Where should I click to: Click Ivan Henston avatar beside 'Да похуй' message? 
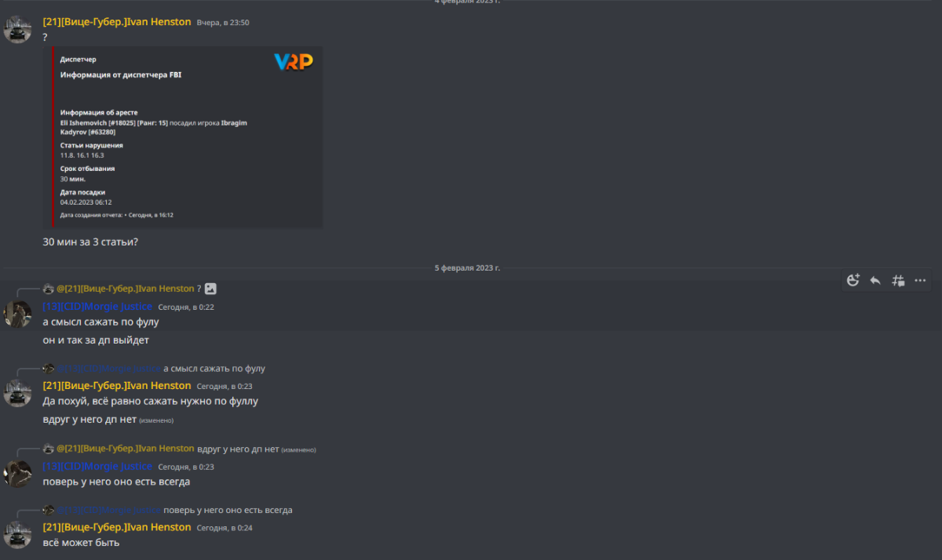17,393
